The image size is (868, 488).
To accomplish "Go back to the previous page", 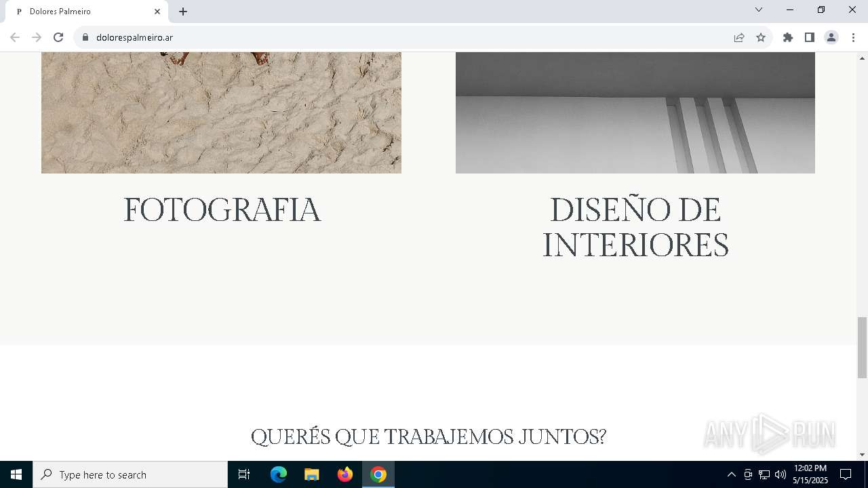I will pos(15,37).
